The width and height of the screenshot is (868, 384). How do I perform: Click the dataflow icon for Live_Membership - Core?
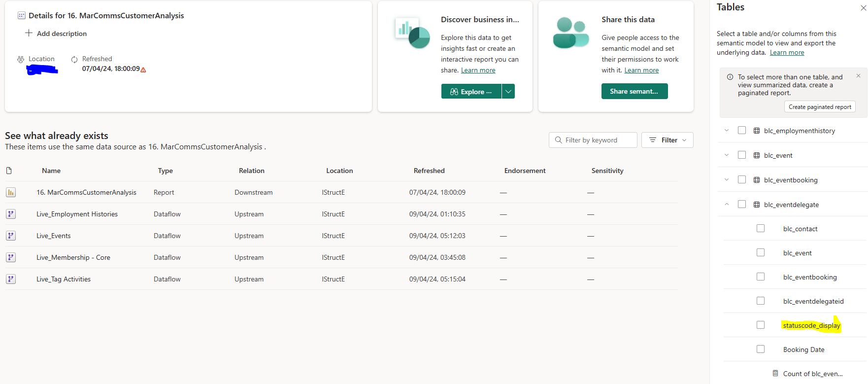tap(11, 257)
